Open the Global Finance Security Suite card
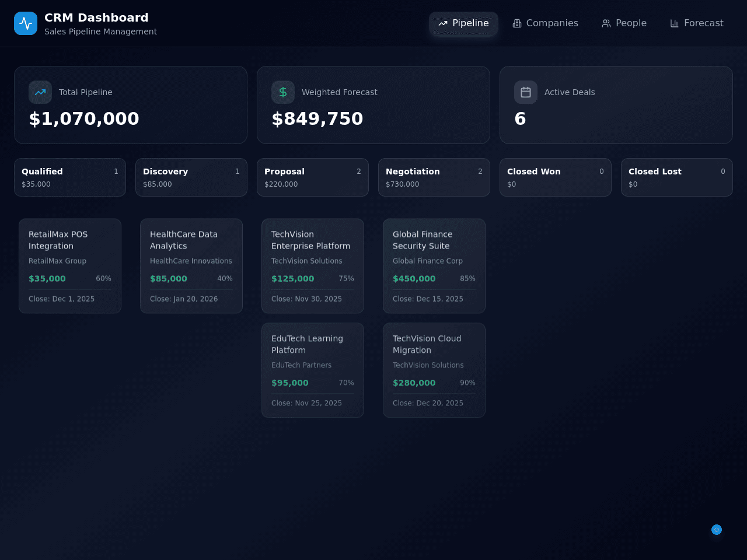The image size is (747, 560). pos(434,266)
